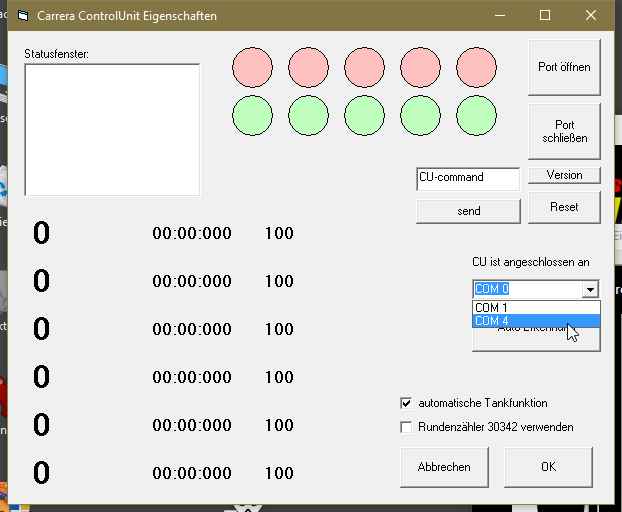This screenshot has width=622, height=512.
Task: Click the 'CU ist angeschlossen an' label
Action: click(x=531, y=262)
